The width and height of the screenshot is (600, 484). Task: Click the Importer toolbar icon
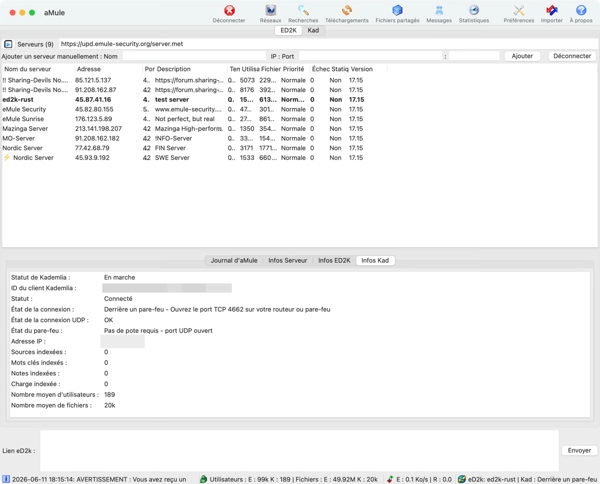click(551, 10)
